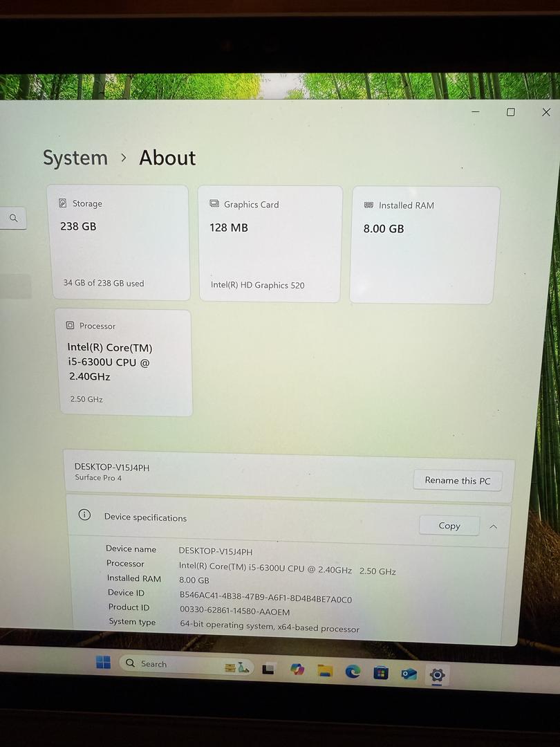Image resolution: width=560 pixels, height=747 pixels.
Task: Open Task View from the taskbar
Action: [x=268, y=669]
